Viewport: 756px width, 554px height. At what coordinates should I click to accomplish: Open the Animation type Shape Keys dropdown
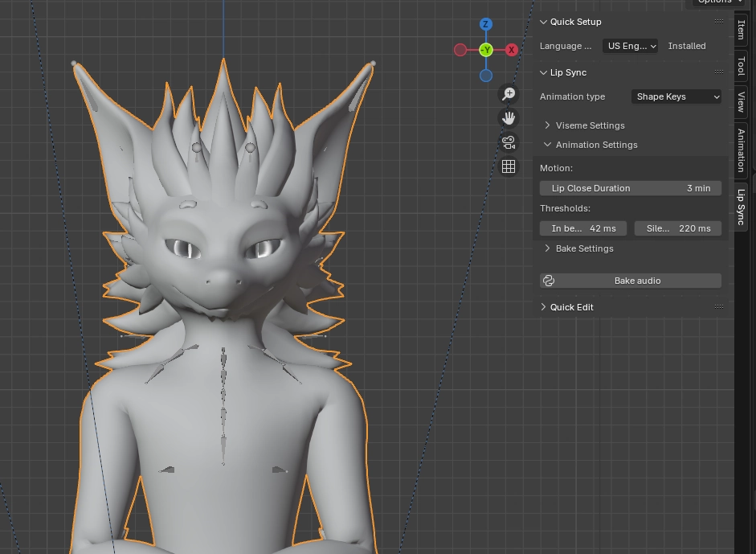(x=676, y=96)
